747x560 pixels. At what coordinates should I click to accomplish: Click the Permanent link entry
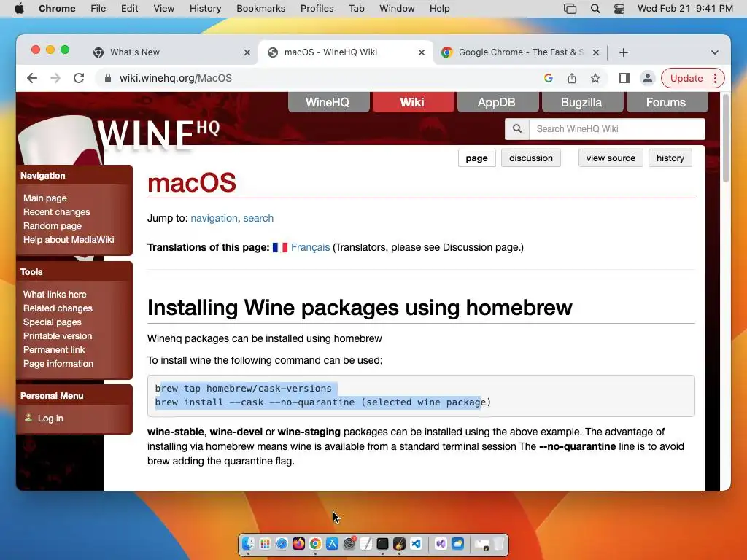[x=54, y=349]
